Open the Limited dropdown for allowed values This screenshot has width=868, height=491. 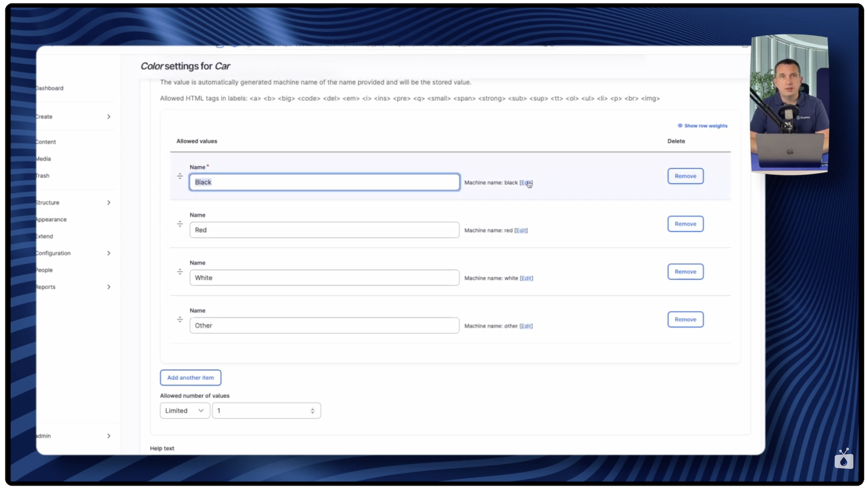tap(185, 411)
